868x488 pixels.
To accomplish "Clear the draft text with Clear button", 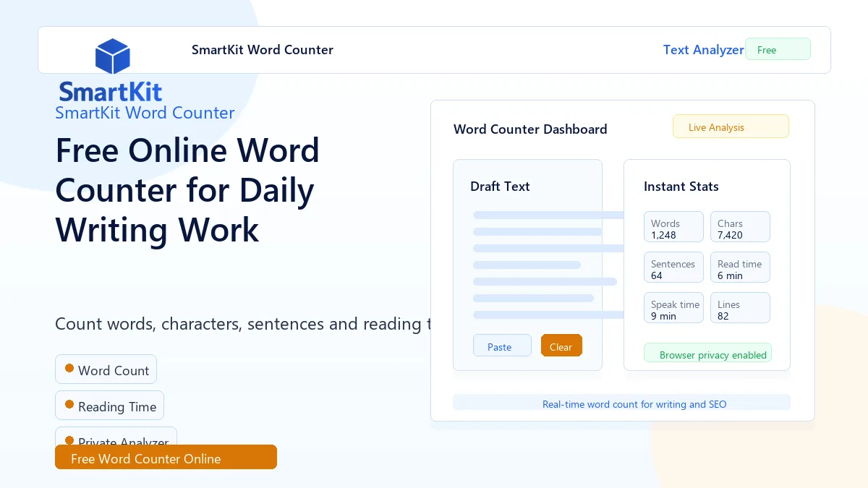I will [x=561, y=346].
